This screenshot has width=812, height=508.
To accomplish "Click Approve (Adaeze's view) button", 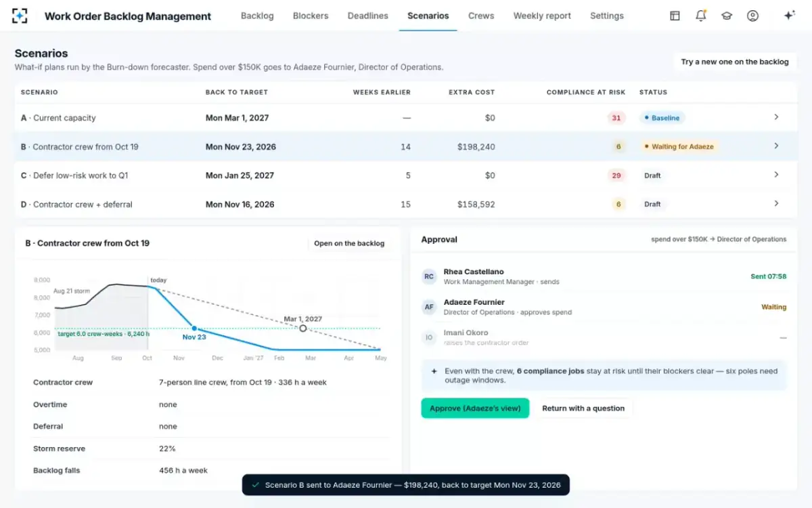I will click(x=475, y=408).
